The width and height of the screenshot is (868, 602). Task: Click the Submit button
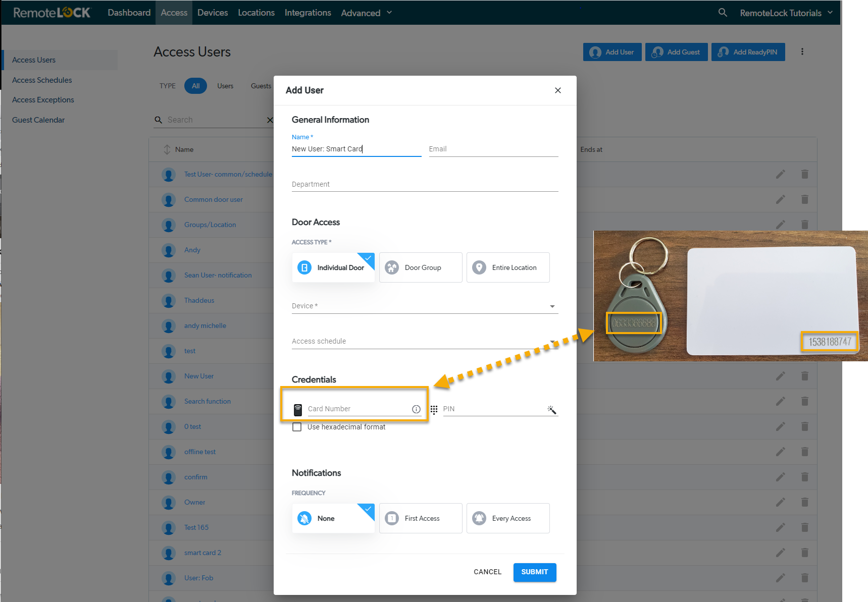534,572
